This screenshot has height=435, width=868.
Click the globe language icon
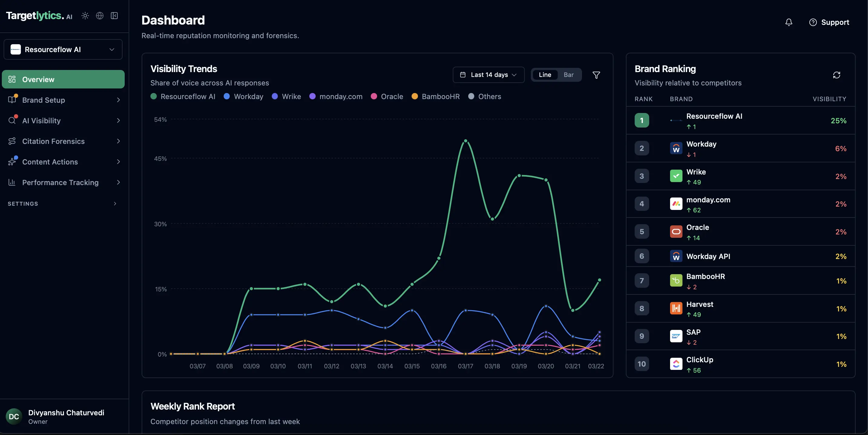[100, 15]
